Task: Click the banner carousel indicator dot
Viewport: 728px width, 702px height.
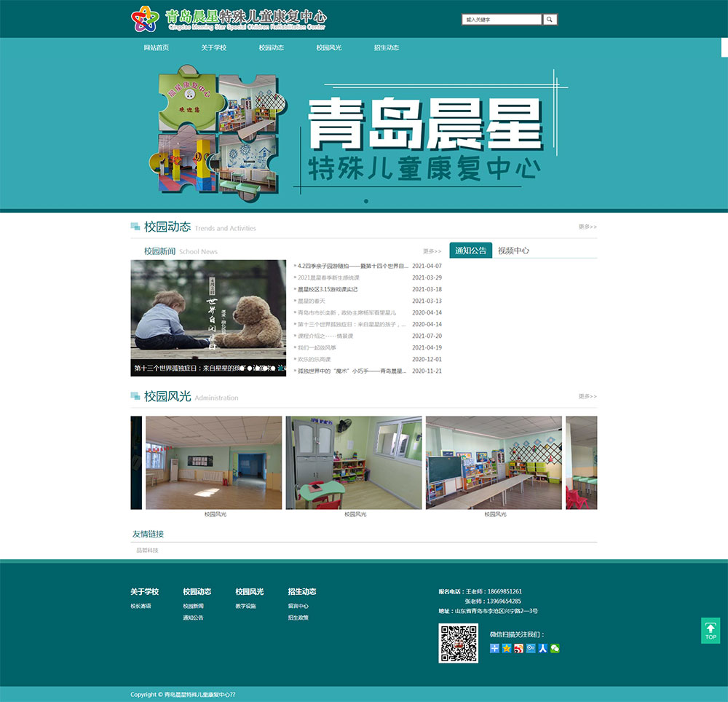Action: click(366, 201)
